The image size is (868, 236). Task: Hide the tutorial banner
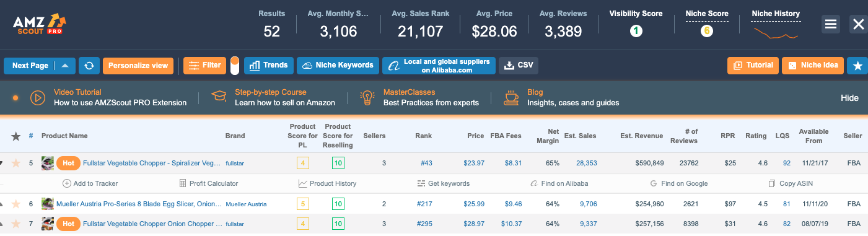(x=849, y=98)
